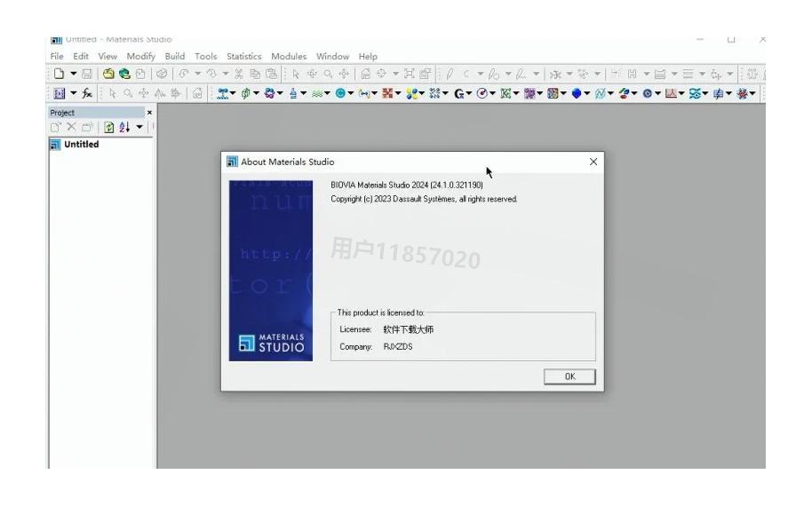Click the bold G module icon
Screen dimensions: 812x506
[458, 93]
